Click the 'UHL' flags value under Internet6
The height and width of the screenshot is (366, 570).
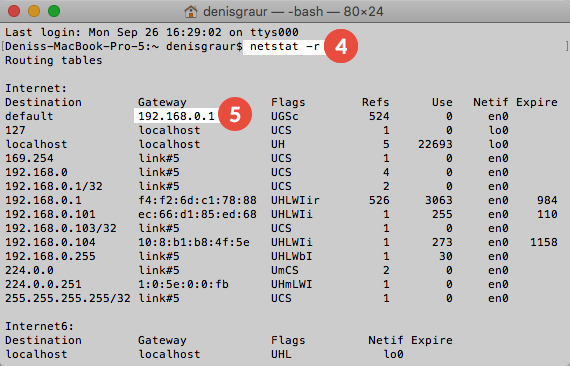(281, 354)
